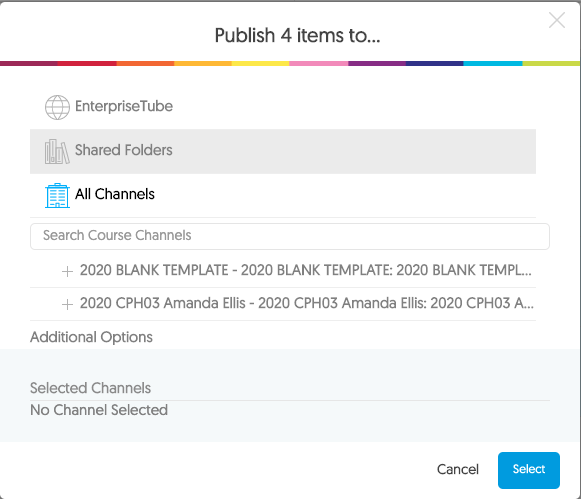
Task: Close the Publish 4 items dialog
Action: [x=557, y=20]
